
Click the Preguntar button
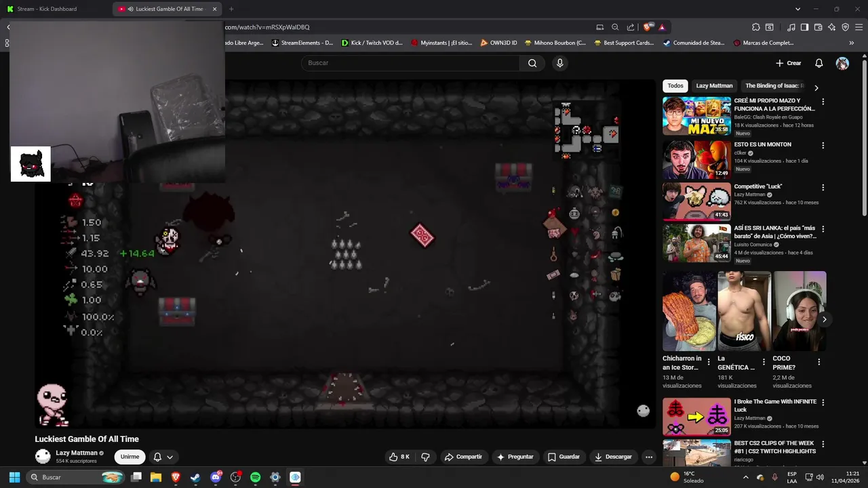515,457
